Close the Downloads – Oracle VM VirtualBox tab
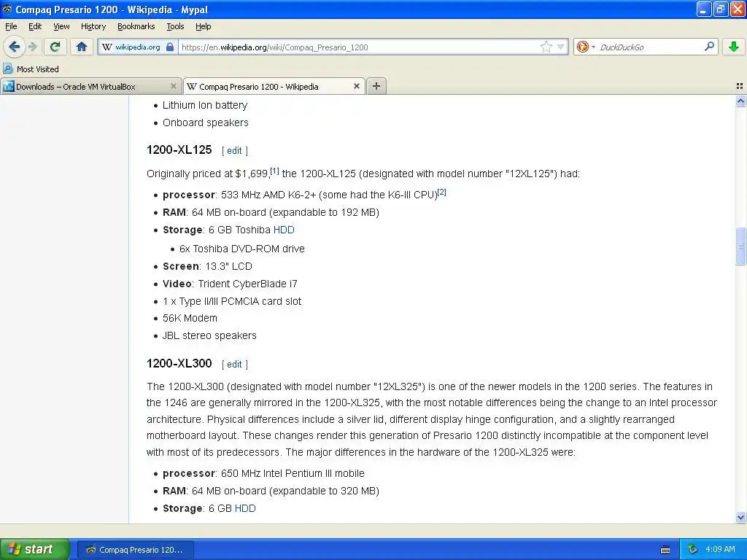 coord(174,86)
